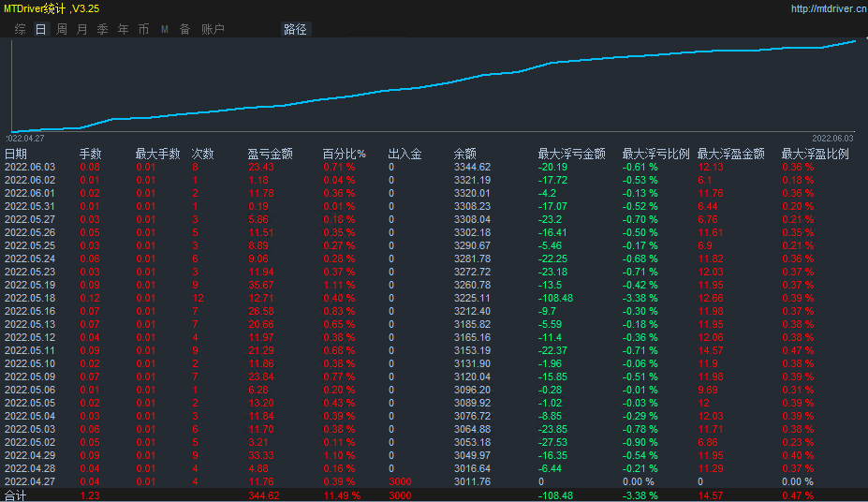
Task: Click the 盈亏金额 column header
Action: click(271, 154)
